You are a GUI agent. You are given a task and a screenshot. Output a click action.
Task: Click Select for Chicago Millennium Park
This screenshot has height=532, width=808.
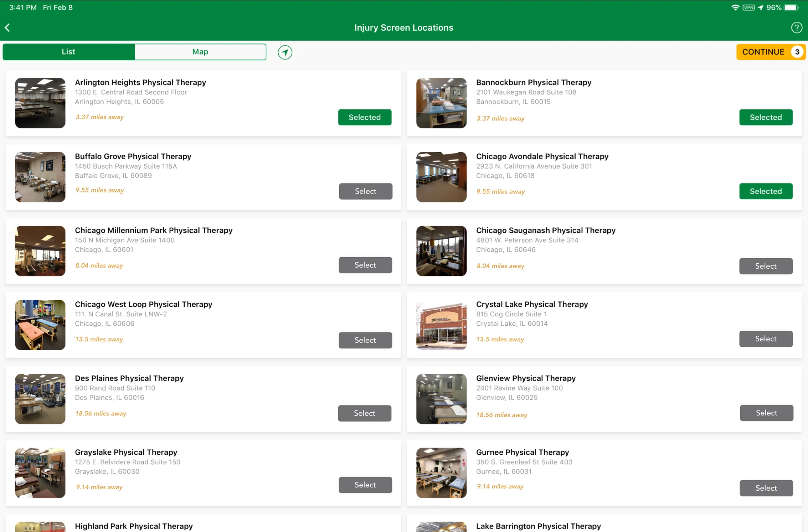click(365, 265)
